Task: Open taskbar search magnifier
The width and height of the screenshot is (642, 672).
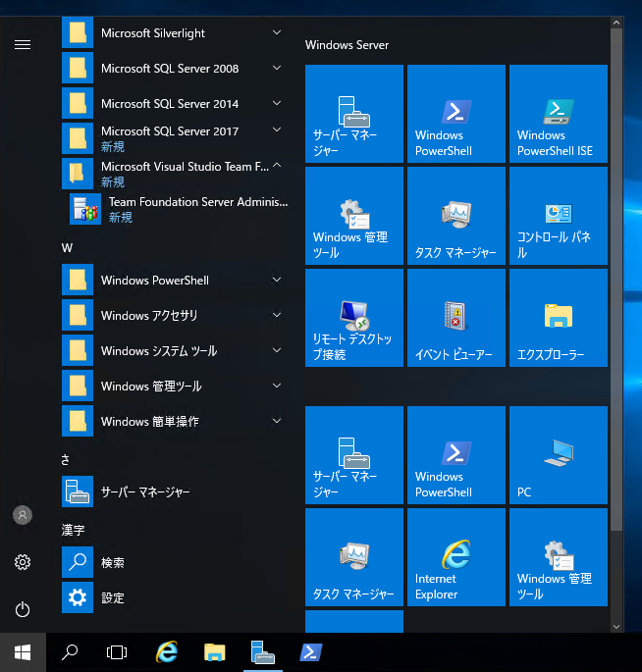Action: tap(70, 652)
